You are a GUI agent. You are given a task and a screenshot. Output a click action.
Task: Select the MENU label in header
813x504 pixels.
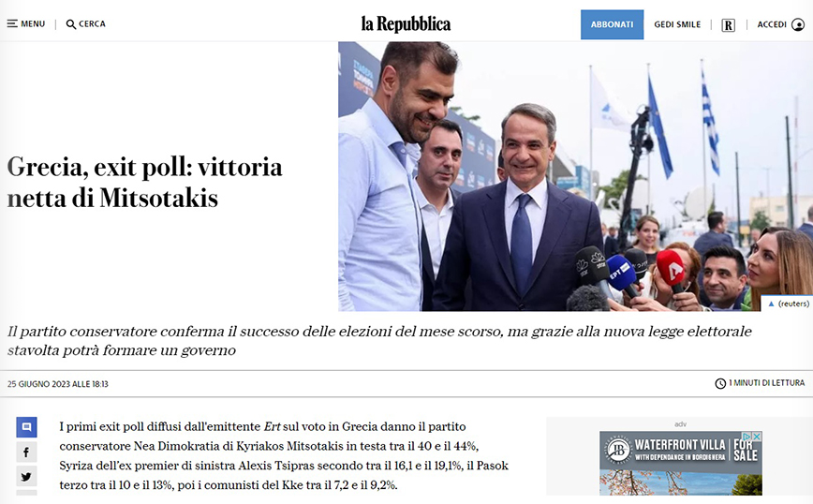click(x=33, y=23)
